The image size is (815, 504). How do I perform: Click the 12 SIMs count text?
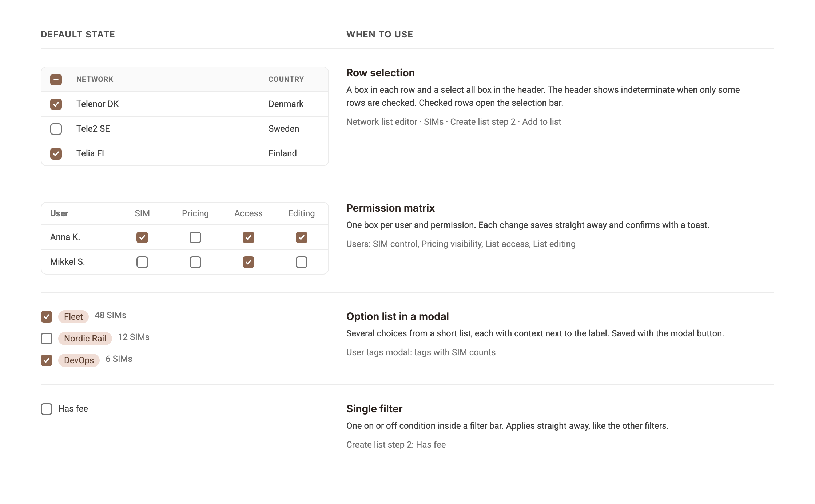pyautogui.click(x=134, y=337)
